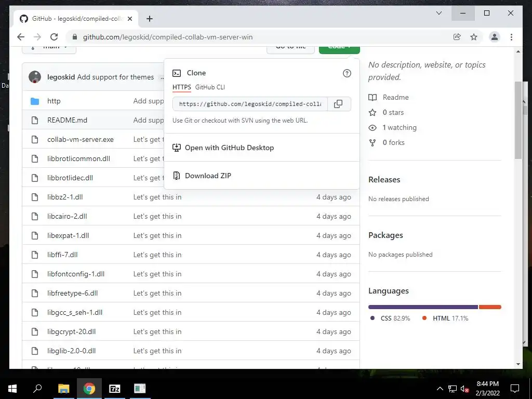Click the orange HTML language bar segment
Viewport: 532px width, 399px height.
pos(490,307)
